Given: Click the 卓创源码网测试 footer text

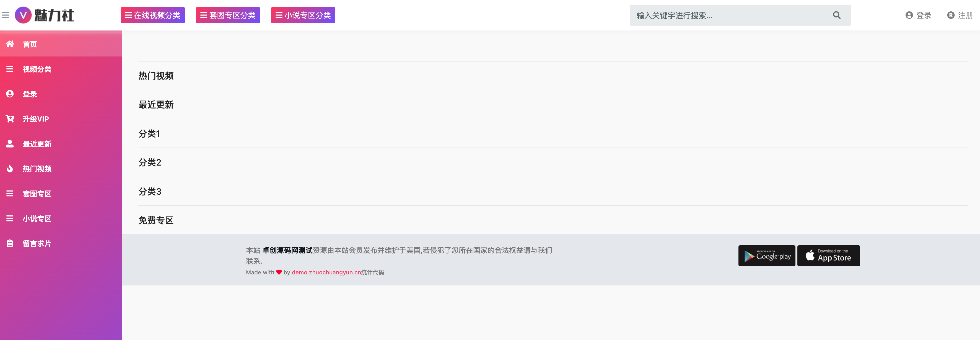Looking at the screenshot, I should (287, 250).
